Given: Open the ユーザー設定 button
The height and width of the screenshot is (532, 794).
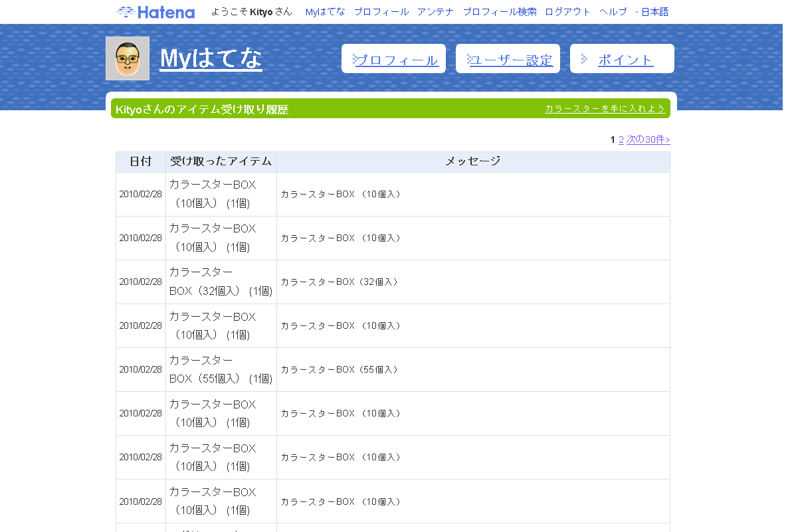Looking at the screenshot, I should coord(508,58).
